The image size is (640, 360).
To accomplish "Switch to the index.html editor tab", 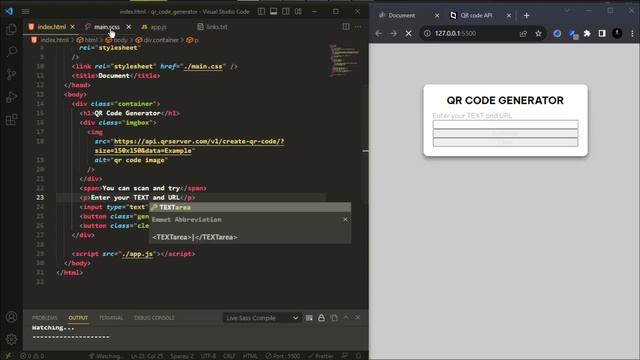I will tap(51, 27).
